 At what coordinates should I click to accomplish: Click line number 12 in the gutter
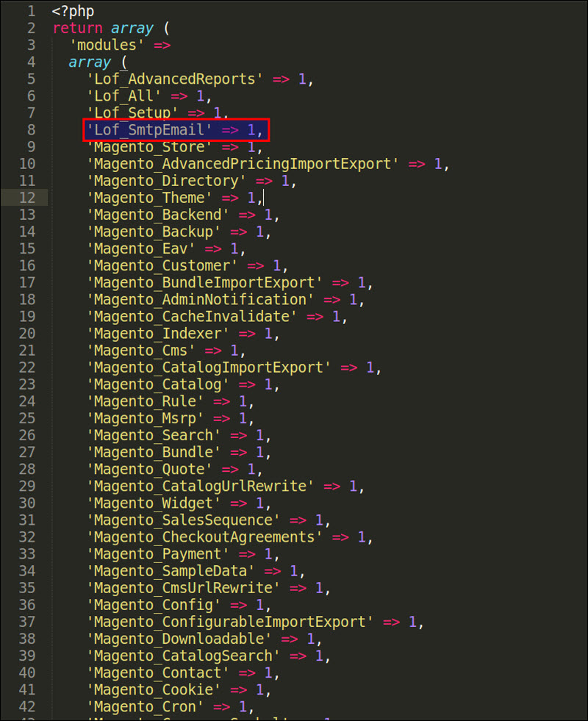27,198
